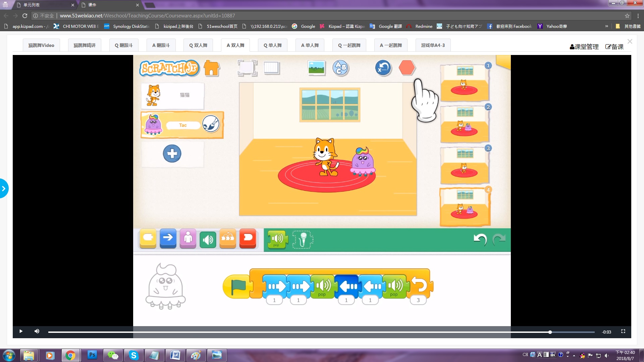This screenshot has height=362, width=644.
Task: Click the first pop sound block in script
Action: (x=323, y=287)
